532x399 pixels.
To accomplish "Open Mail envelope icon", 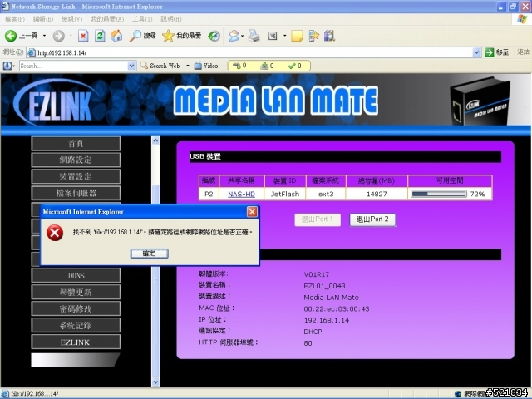I will (x=234, y=36).
